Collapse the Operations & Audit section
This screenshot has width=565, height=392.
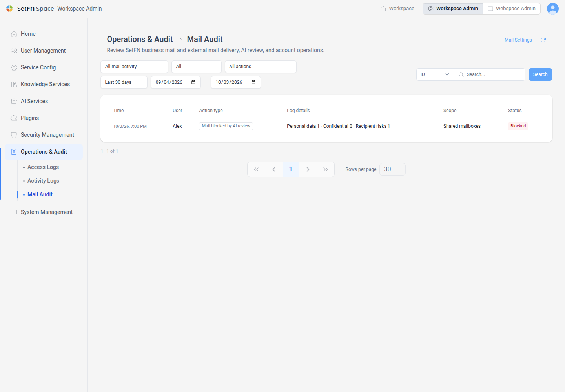coord(44,152)
